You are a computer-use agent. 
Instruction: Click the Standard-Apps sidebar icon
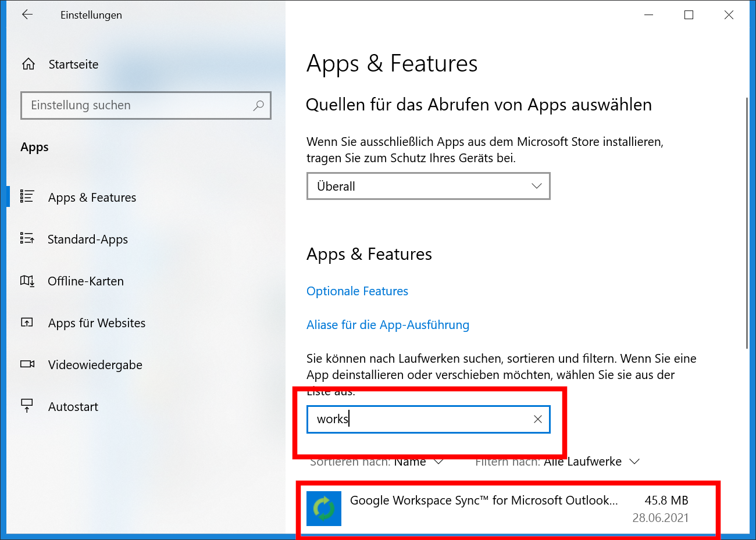point(27,239)
